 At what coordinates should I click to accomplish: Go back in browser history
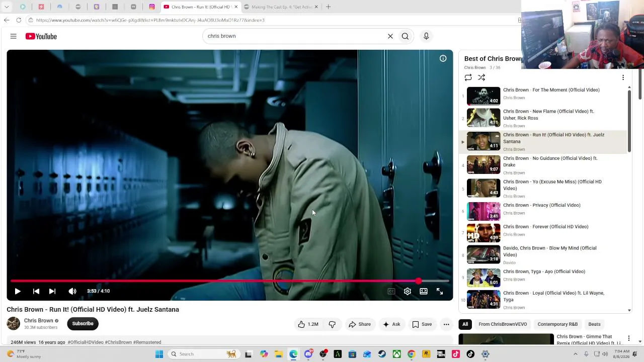tap(7, 20)
